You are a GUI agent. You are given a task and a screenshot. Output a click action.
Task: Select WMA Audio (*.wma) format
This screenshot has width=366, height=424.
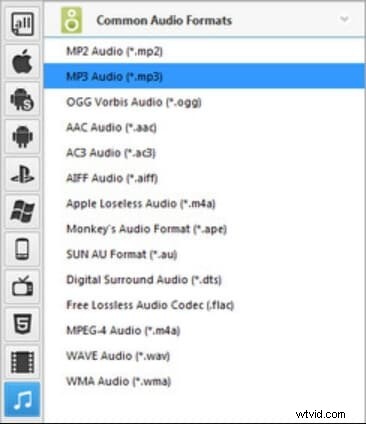pos(204,381)
